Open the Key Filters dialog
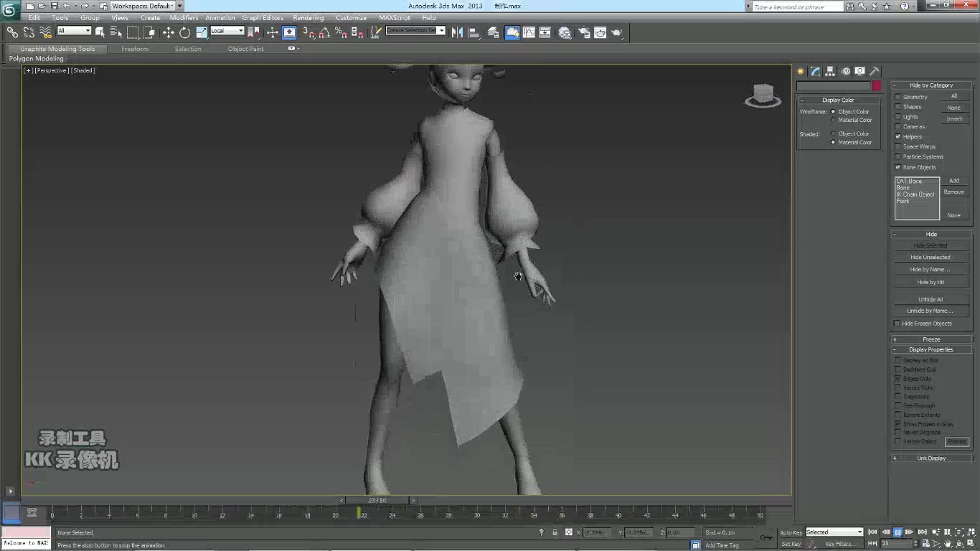This screenshot has width=980, height=551. [x=839, y=544]
